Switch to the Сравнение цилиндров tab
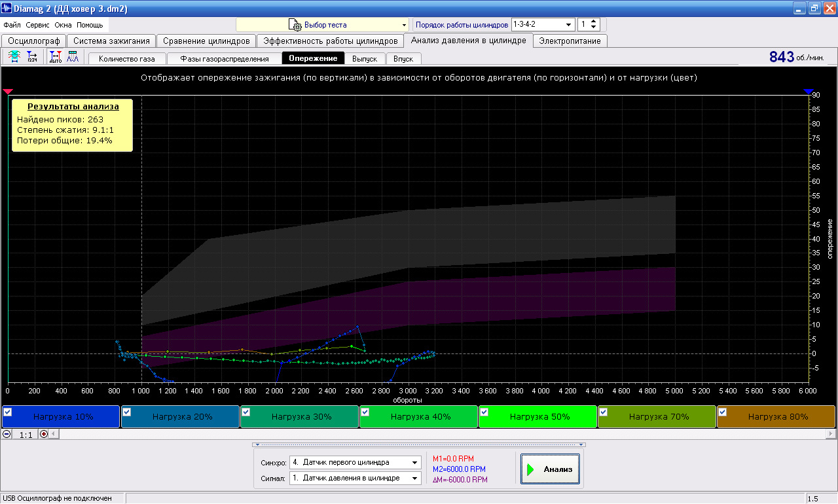 (206, 41)
